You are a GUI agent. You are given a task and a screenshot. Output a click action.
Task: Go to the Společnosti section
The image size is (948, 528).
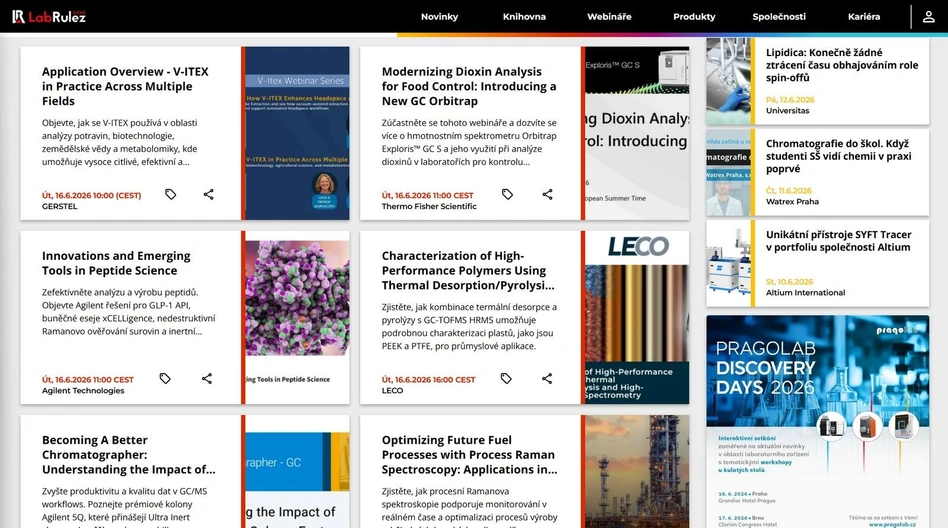pos(779,17)
